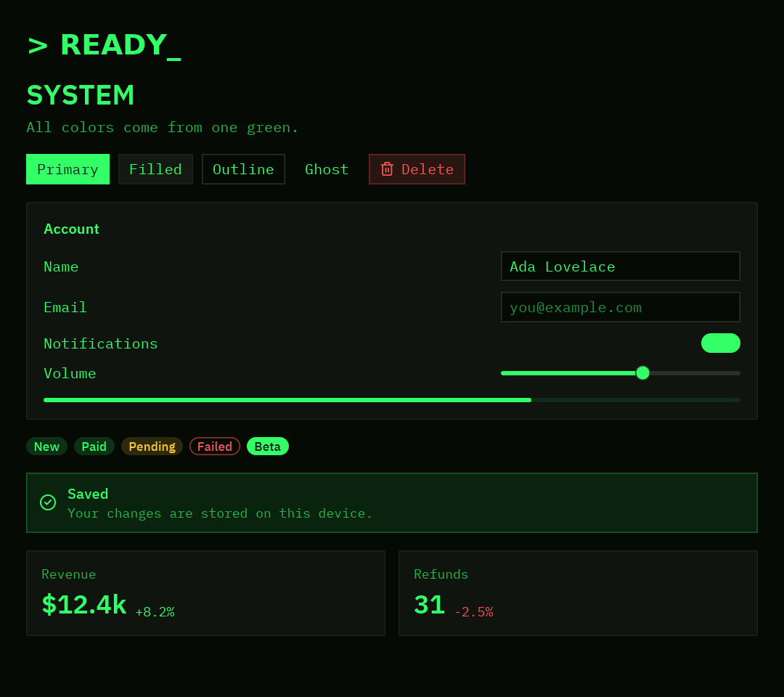Click the SYSTEM heading
This screenshot has height=697, width=784.
click(x=81, y=95)
